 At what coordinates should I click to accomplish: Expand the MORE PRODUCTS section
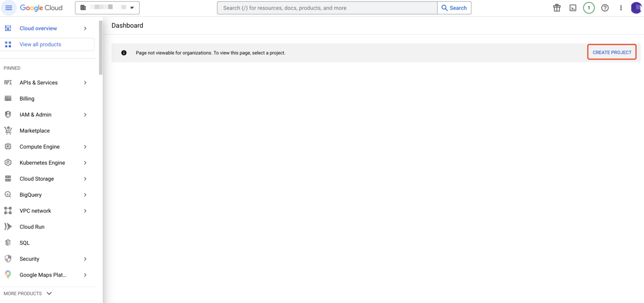pos(28,293)
